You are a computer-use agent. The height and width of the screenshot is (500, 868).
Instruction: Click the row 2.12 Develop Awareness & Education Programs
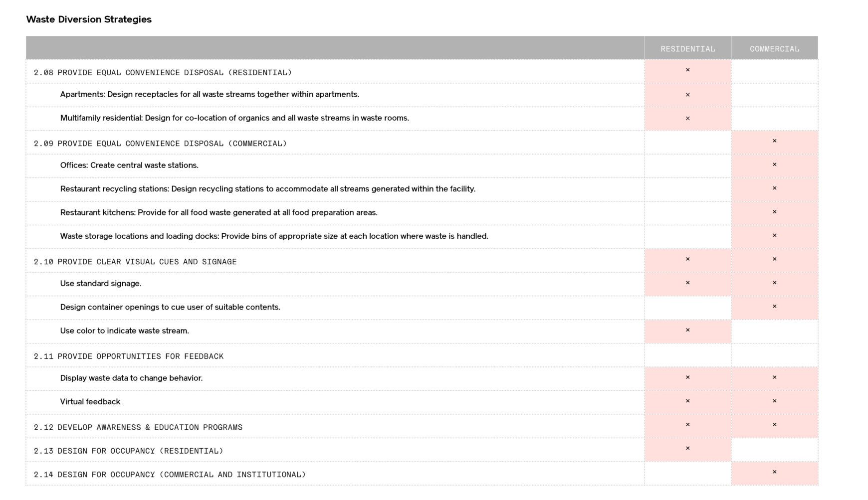[422, 426]
